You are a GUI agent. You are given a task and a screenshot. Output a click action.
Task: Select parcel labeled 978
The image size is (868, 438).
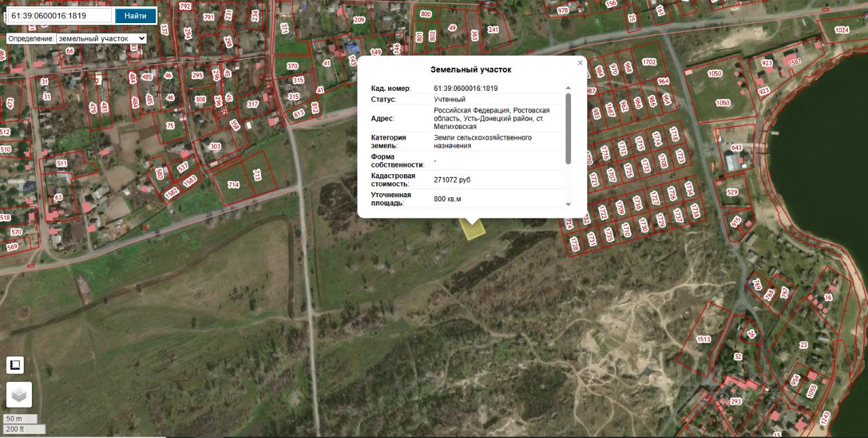point(563,11)
